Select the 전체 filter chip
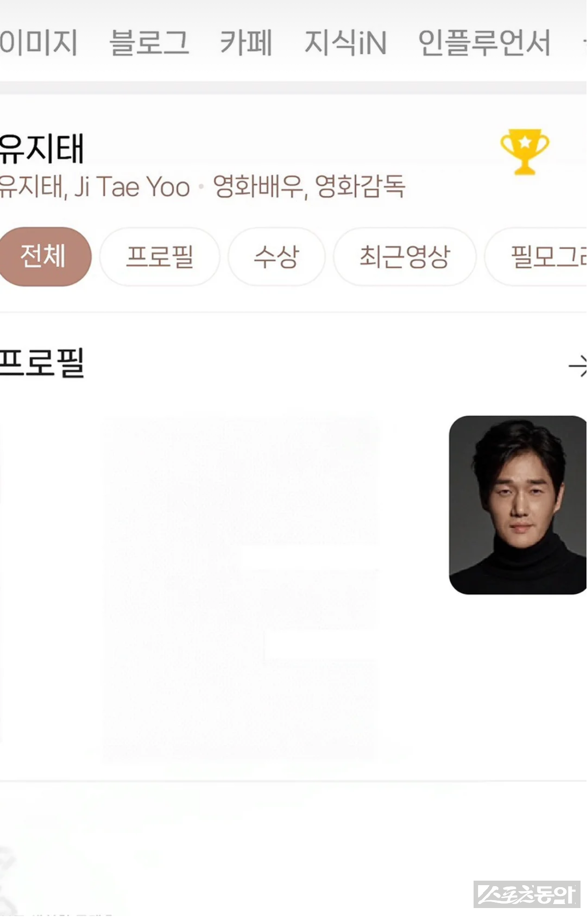This screenshot has width=588, height=918. point(44,256)
